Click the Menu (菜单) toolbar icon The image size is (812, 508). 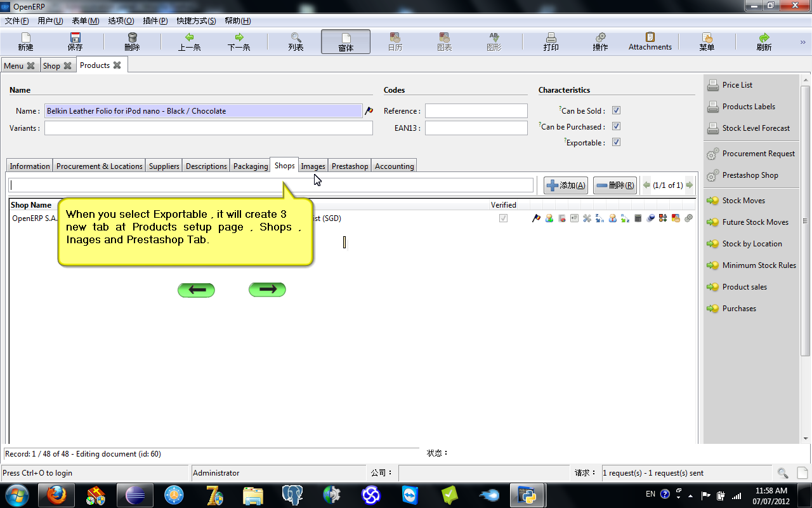click(x=707, y=42)
